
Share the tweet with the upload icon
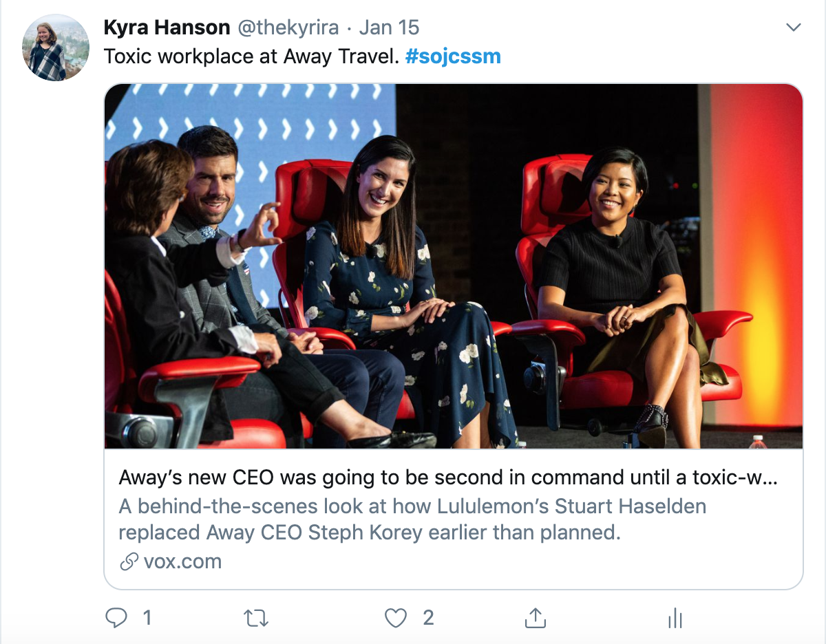point(535,618)
